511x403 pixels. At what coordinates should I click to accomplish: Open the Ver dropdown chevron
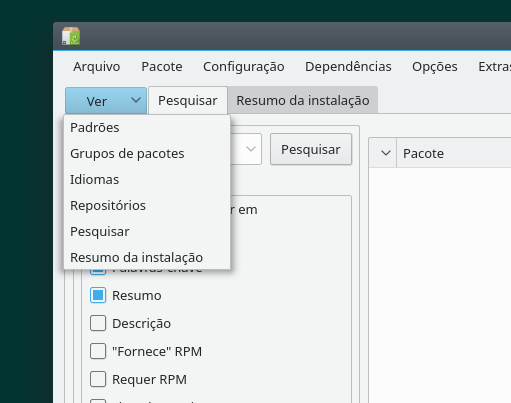click(x=136, y=100)
